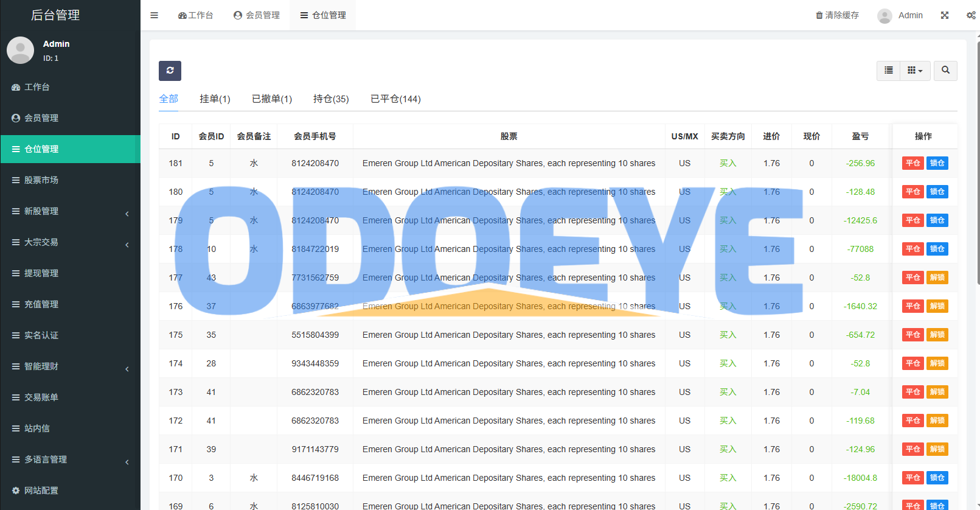Click 锁仓 button for row ID 179
Viewport: 980px width, 510px height.
(937, 220)
